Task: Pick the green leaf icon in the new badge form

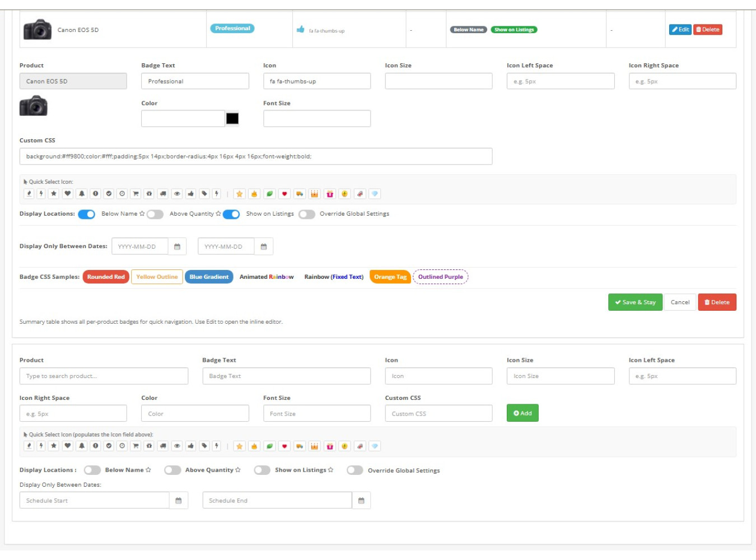Action: click(x=269, y=446)
